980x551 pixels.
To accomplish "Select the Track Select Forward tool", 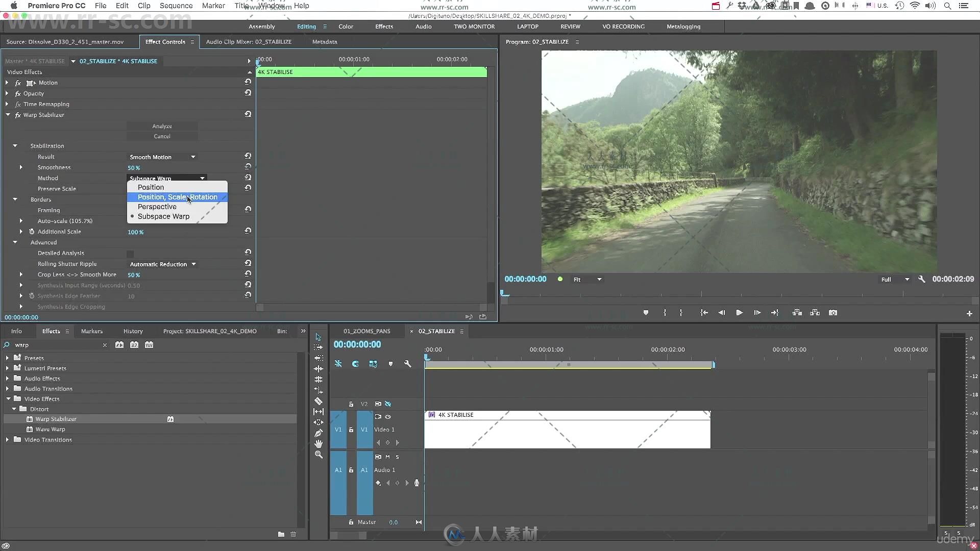I will pyautogui.click(x=318, y=347).
